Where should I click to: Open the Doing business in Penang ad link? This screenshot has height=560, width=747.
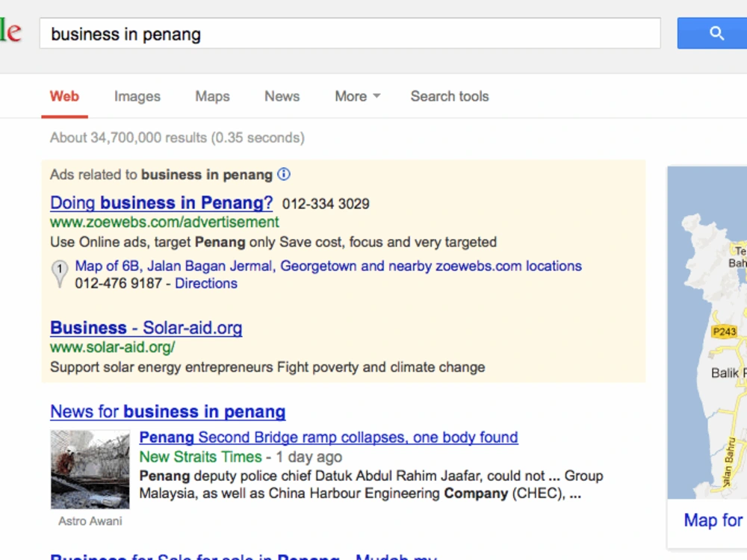pos(161,203)
